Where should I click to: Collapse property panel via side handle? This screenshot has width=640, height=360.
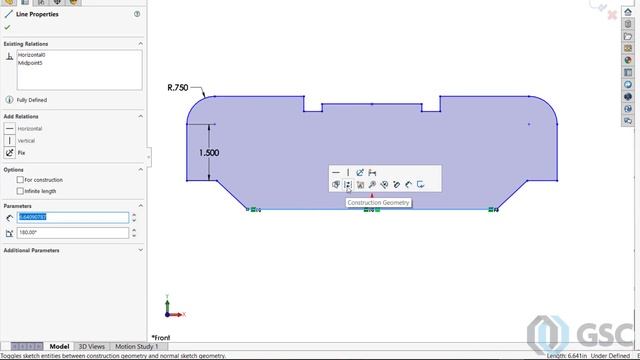(x=149, y=157)
